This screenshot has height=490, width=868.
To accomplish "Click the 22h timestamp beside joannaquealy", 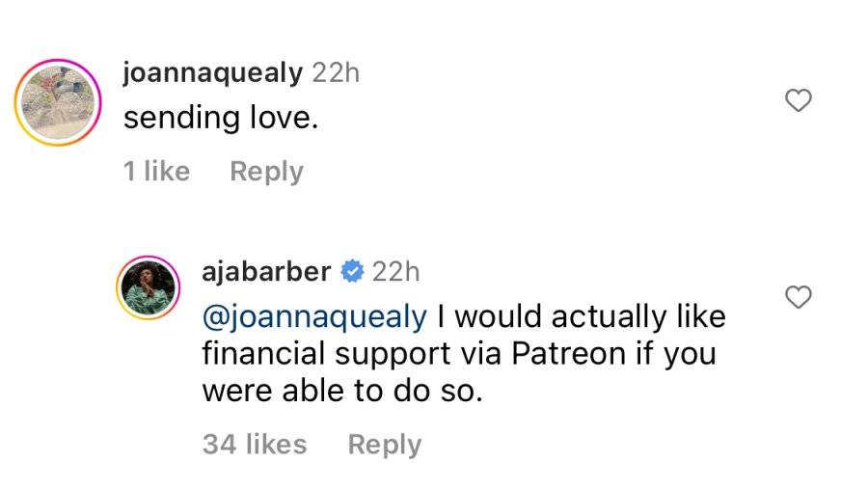I will coord(336,72).
